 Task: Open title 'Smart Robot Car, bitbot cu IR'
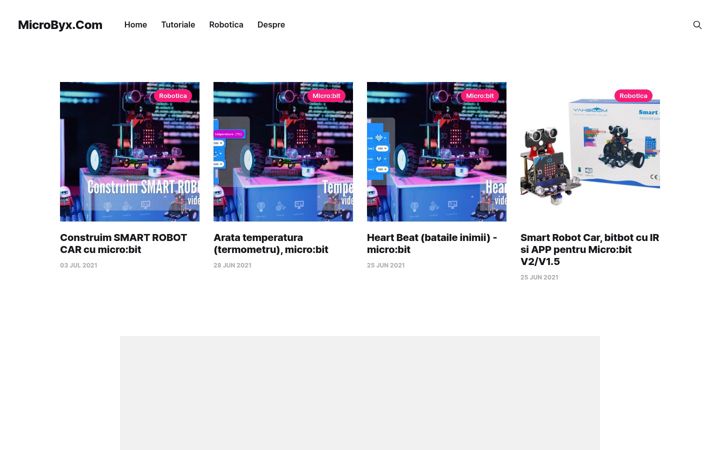click(x=590, y=249)
